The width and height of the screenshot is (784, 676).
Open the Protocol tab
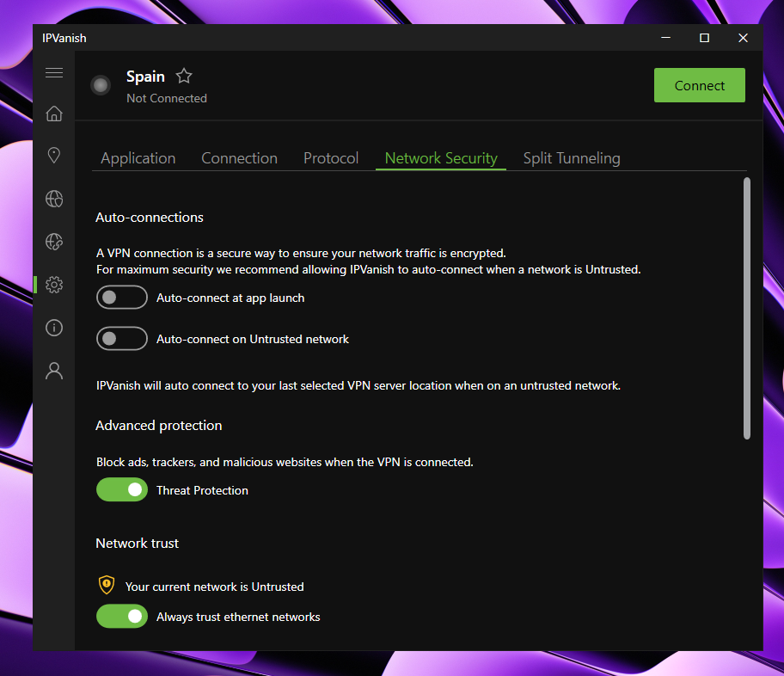point(331,158)
